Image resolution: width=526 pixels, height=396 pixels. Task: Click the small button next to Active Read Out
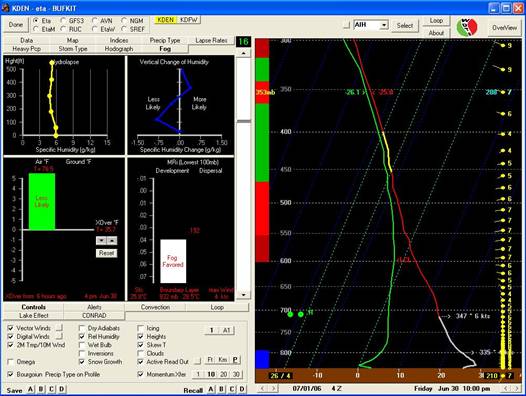coord(198,361)
